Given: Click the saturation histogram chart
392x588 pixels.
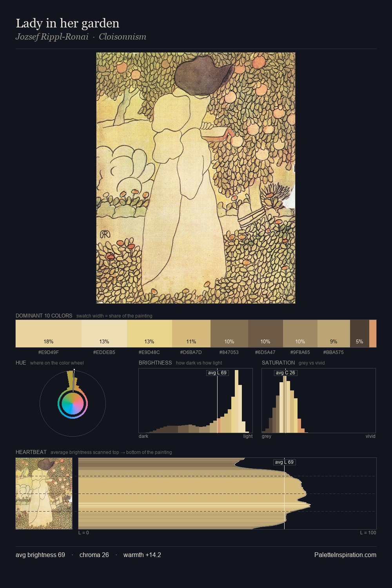Looking at the screenshot, I should coord(319,401).
